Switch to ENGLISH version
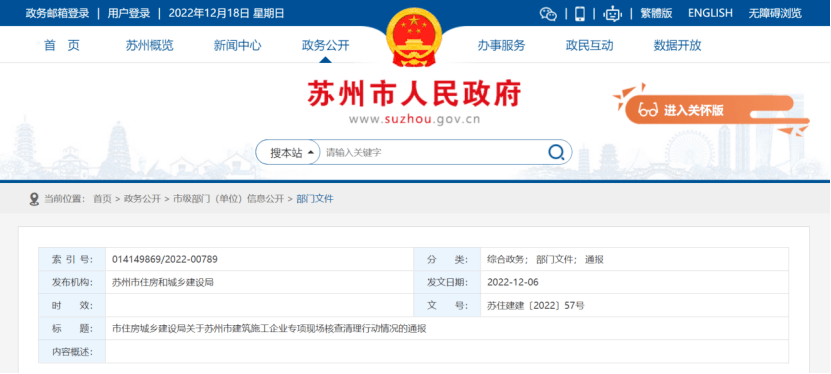Viewport: 831px width, 374px height. 710,13
